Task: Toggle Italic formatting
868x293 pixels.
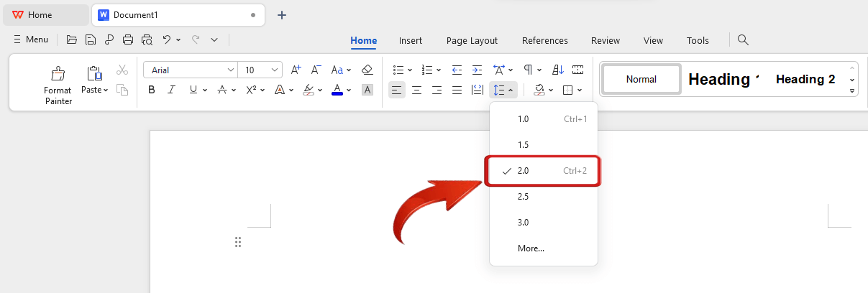Action: click(x=171, y=90)
